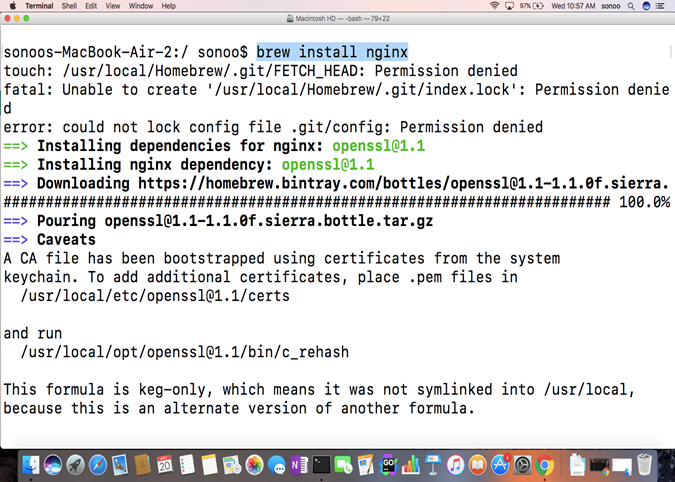The width and height of the screenshot is (675, 482).
Task: Click the green openssl@1.1 in 'Installing nginx dependency'
Action: pos(328,165)
